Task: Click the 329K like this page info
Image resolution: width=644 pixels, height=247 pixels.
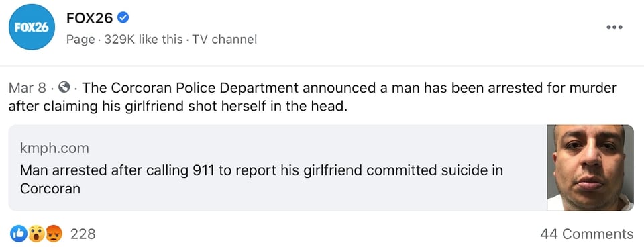Action: click(144, 40)
